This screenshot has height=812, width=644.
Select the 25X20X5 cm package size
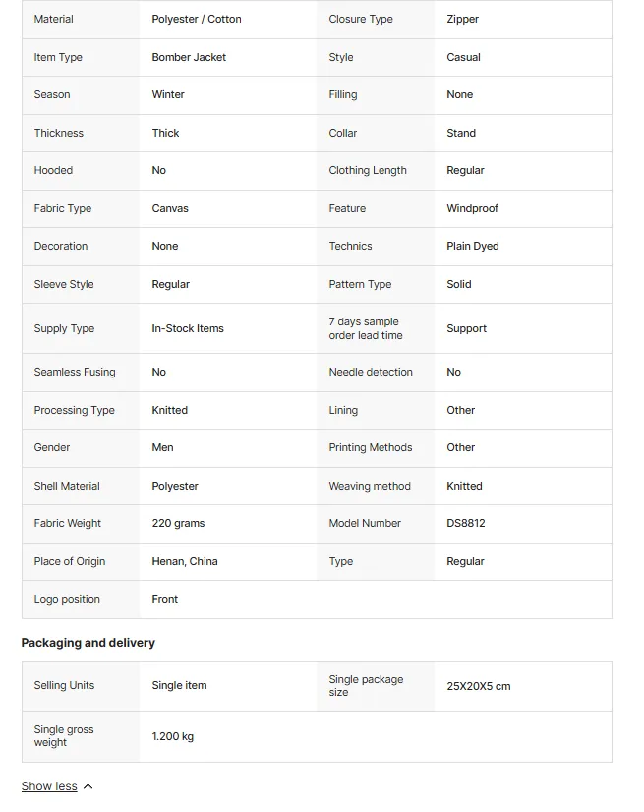479,687
